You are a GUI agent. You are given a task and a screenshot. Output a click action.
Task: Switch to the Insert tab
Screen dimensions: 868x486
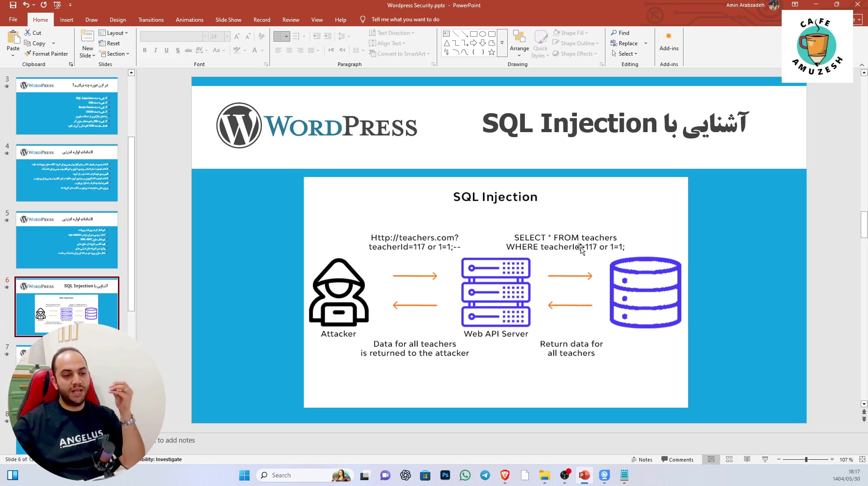coord(66,20)
